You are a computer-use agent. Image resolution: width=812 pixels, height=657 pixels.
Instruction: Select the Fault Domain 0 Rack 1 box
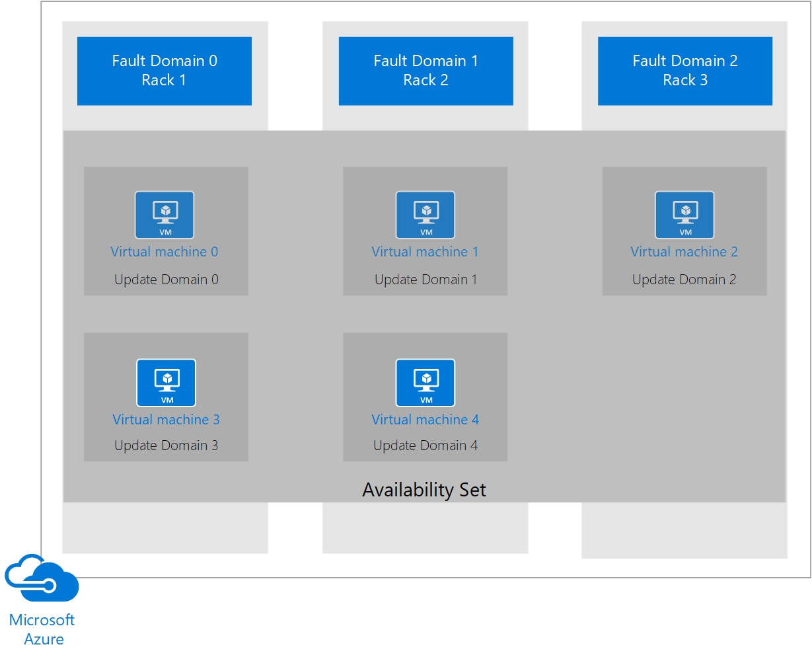pos(165,71)
